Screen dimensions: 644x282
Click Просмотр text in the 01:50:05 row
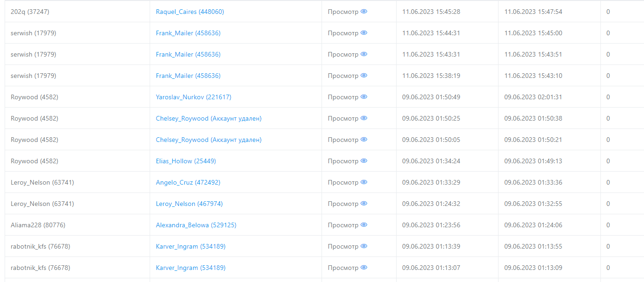343,140
